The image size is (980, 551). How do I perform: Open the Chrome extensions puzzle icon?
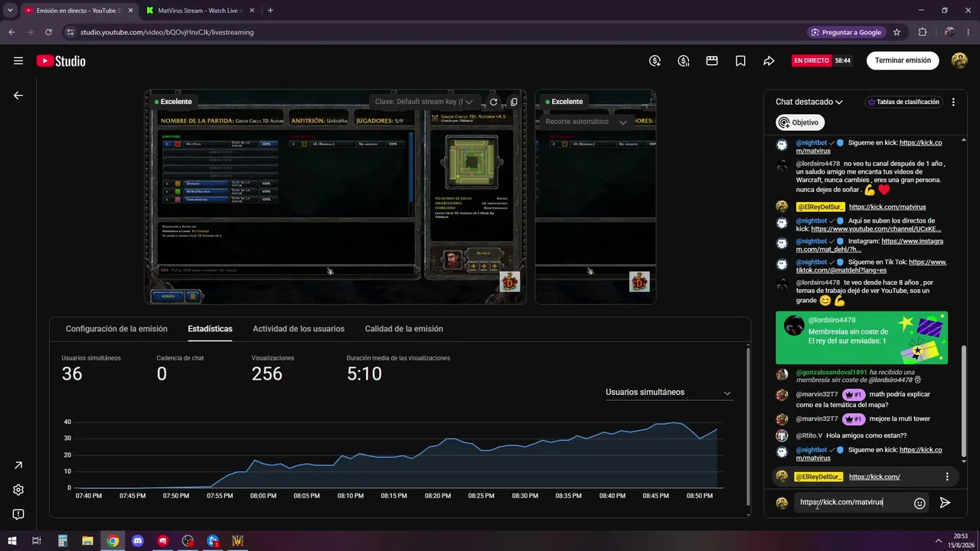pos(923,32)
